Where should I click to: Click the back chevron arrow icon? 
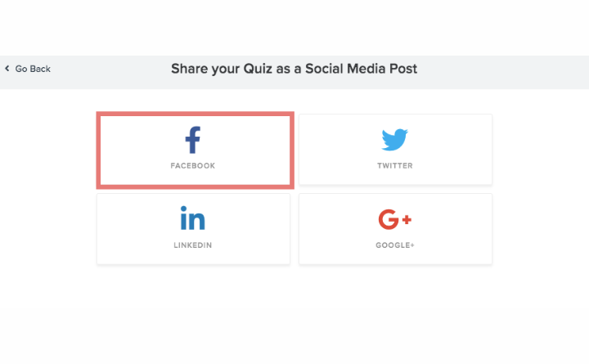pyautogui.click(x=7, y=69)
